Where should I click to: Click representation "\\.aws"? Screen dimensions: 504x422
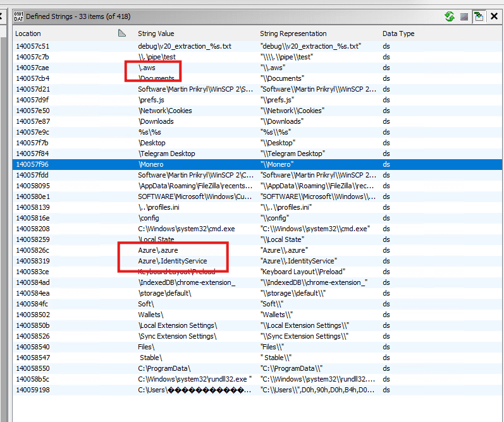[273, 68]
